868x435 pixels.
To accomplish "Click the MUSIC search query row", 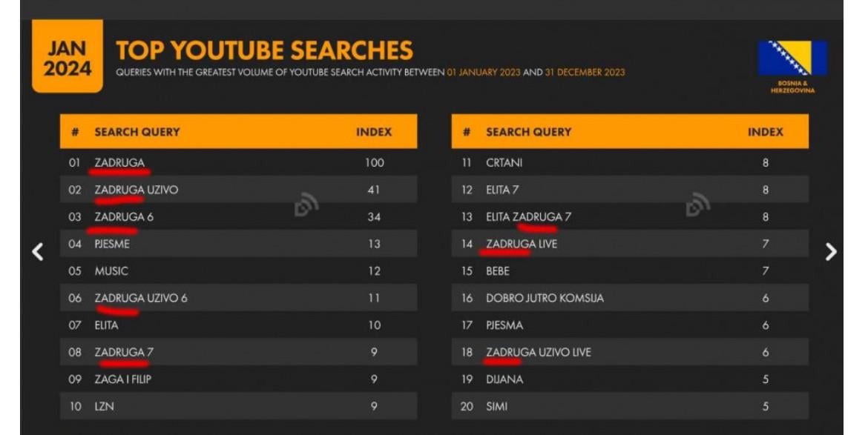I will pos(239,270).
